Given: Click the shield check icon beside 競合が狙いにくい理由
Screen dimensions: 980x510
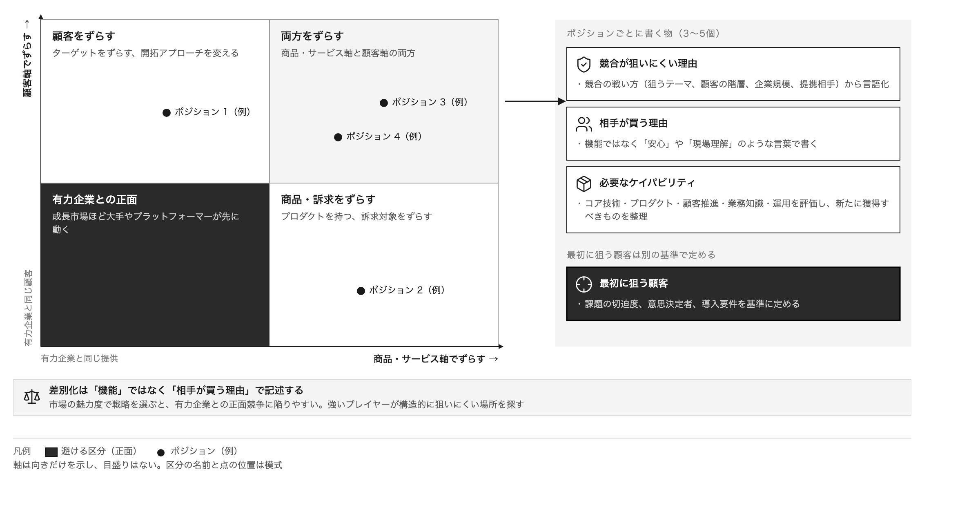Looking at the screenshot, I should (x=584, y=65).
